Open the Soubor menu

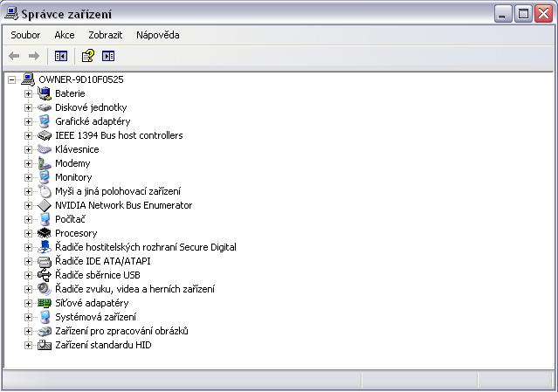[25, 35]
